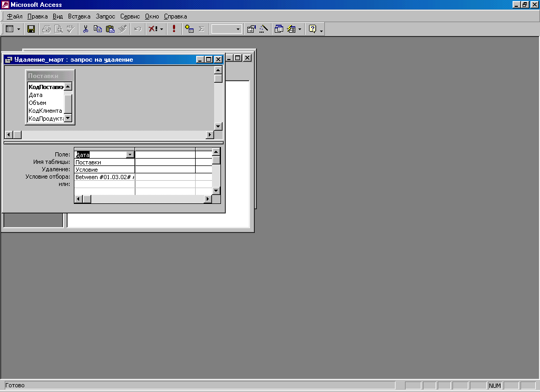
Task: Maximize the Удаление_март query window
Action: 209,59
